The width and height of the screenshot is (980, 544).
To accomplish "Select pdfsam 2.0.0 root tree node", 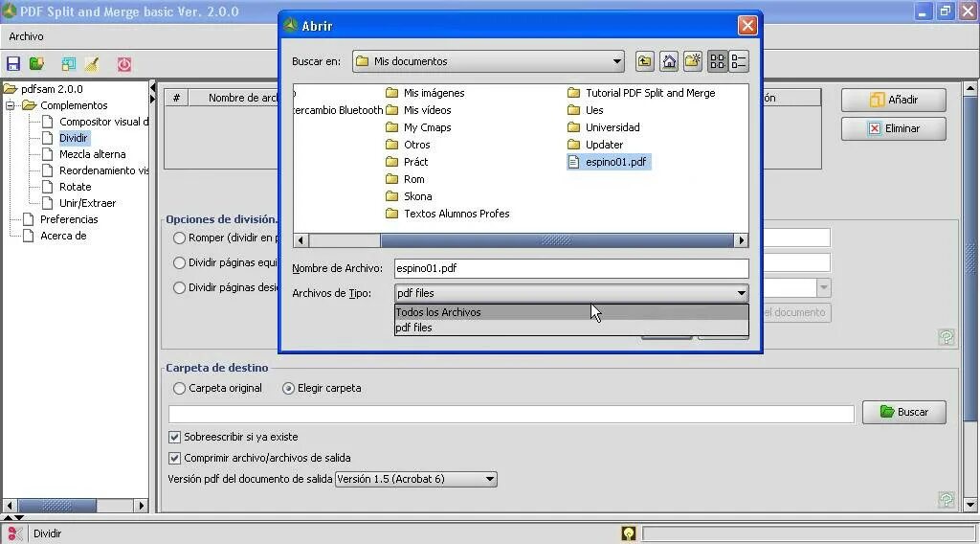I will tap(52, 89).
